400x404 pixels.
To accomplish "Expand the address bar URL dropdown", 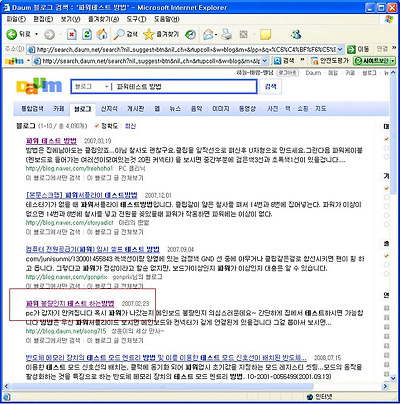I will [x=340, y=49].
